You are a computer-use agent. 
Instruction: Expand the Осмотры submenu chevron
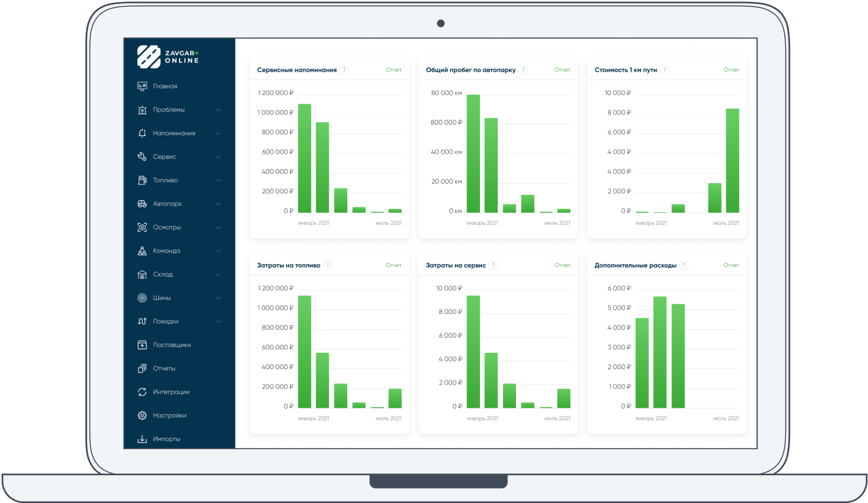[x=219, y=227]
